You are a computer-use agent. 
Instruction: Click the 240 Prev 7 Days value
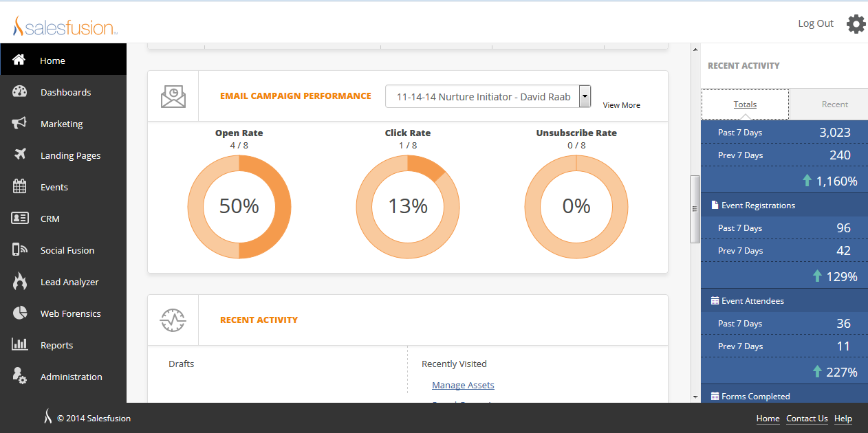840,155
